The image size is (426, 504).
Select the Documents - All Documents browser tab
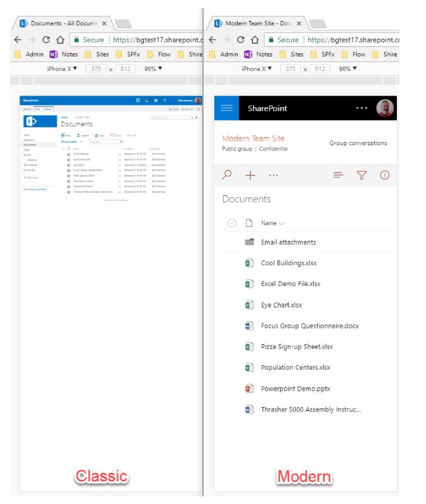pyautogui.click(x=63, y=23)
